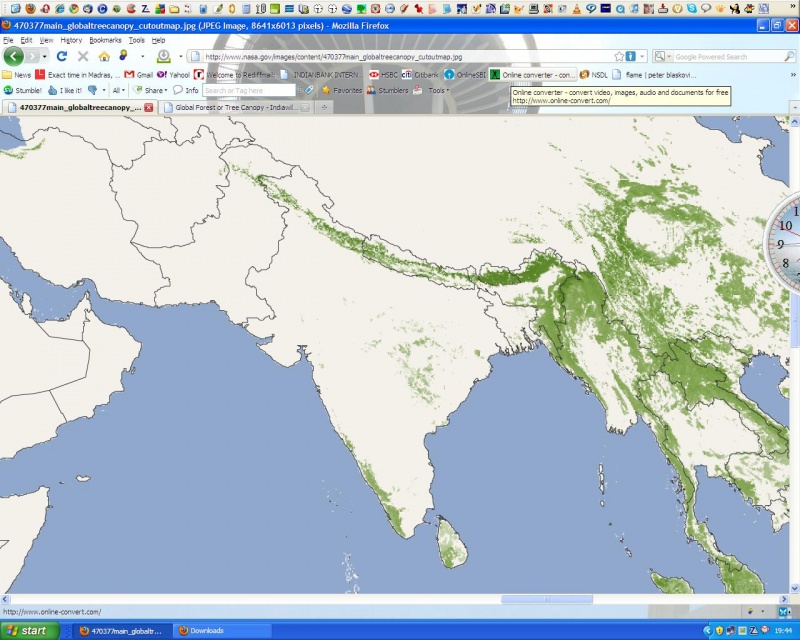Click the Reload page icon
The width and height of the screenshot is (800, 640).
[62, 56]
